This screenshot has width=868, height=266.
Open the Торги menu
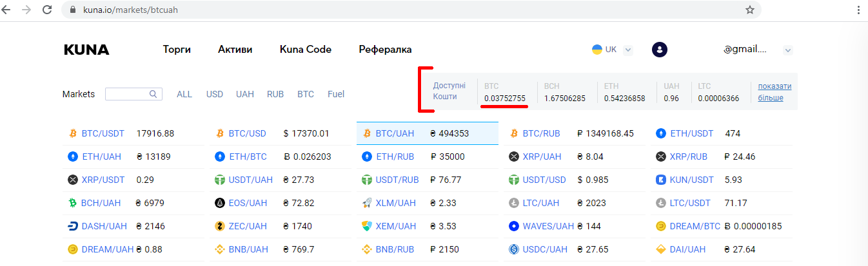click(177, 50)
